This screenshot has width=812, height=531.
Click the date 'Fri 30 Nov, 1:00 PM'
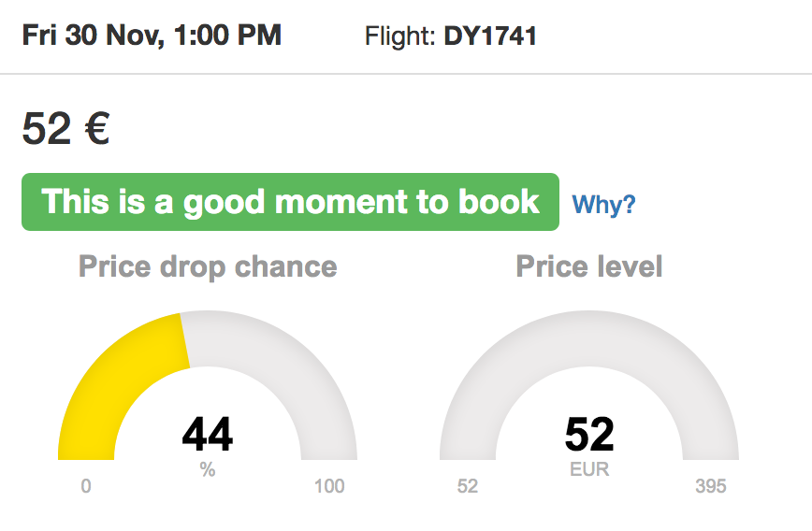pos(152,36)
